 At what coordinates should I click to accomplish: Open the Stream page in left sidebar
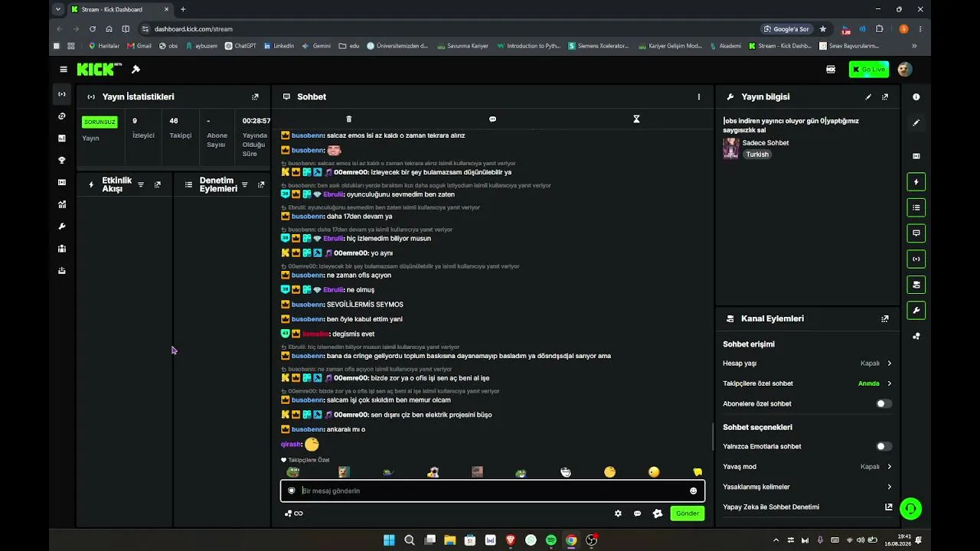[62, 94]
